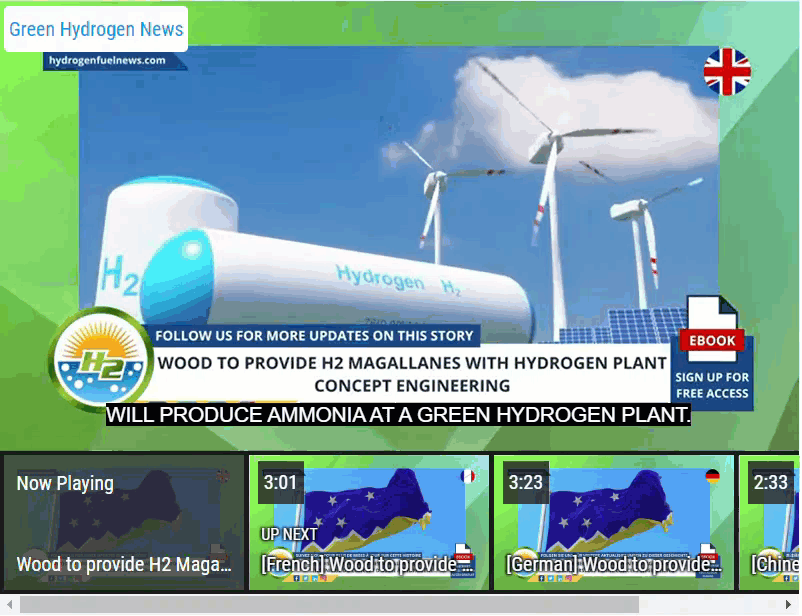Click the red badge on the German thumbnail

(x=708, y=554)
